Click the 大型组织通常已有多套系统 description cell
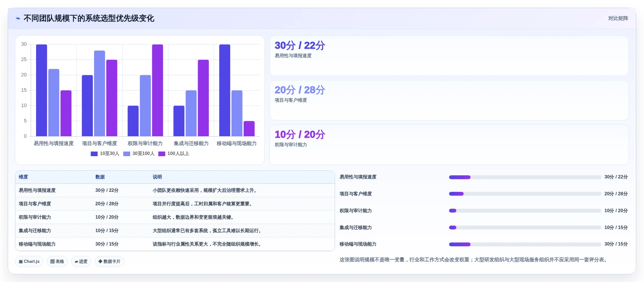The image size is (644, 282). [x=242, y=231]
